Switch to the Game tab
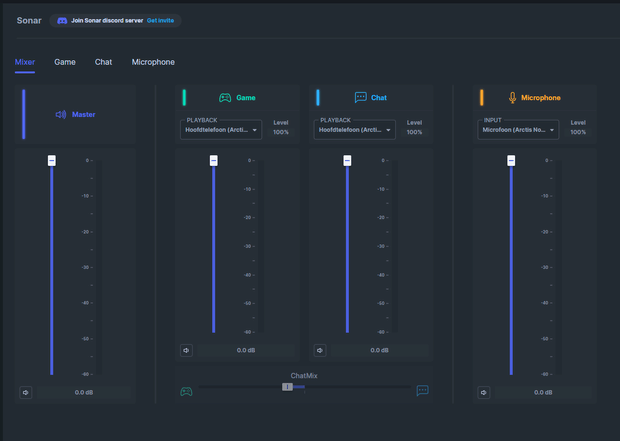The height and width of the screenshot is (441, 620). [x=65, y=62]
